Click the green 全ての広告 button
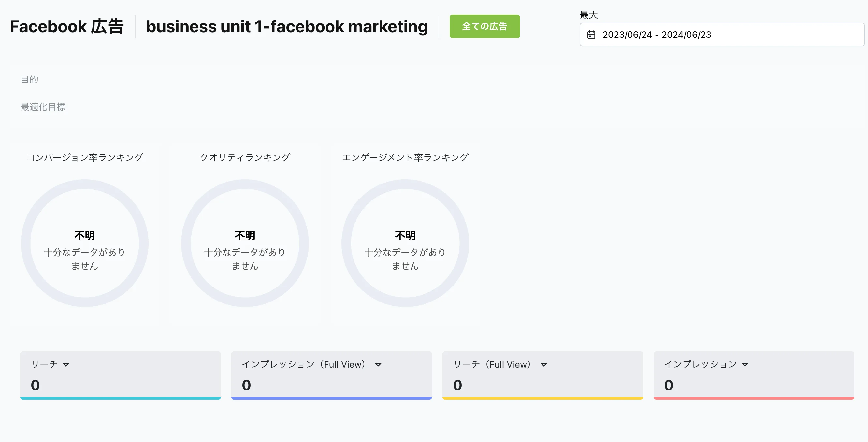Viewport: 868px width, 442px height. (x=484, y=26)
